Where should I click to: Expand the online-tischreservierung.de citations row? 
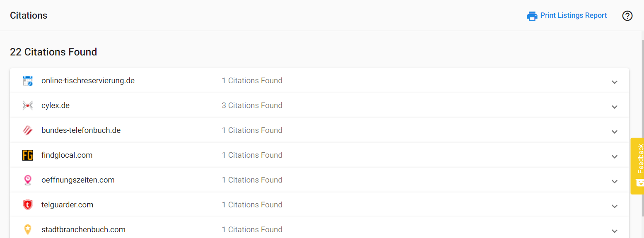click(319, 81)
